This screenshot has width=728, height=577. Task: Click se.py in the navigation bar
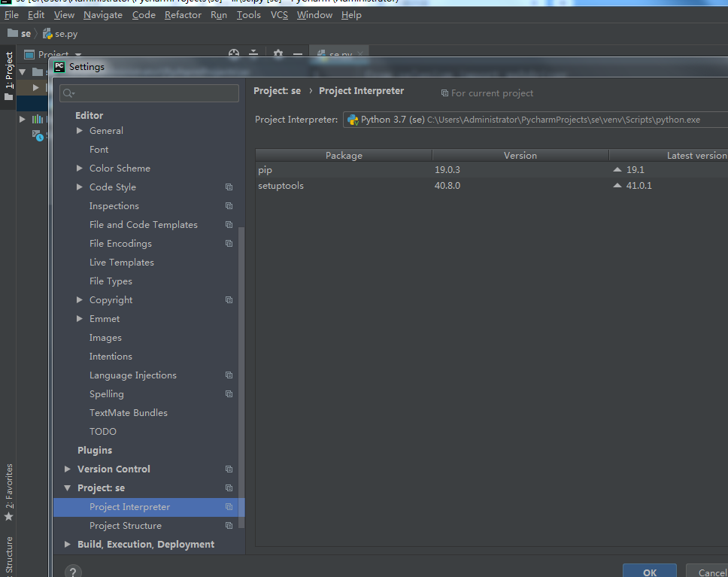pos(66,34)
